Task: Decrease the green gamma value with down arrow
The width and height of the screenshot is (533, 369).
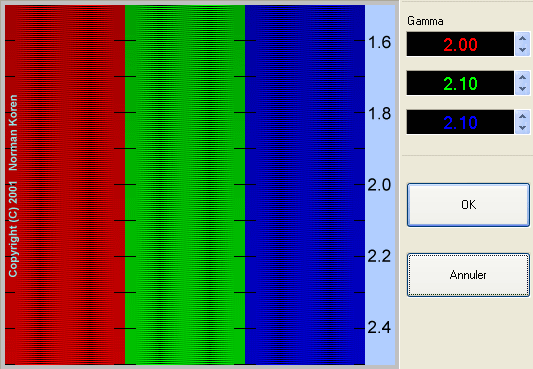Action: (x=522, y=89)
